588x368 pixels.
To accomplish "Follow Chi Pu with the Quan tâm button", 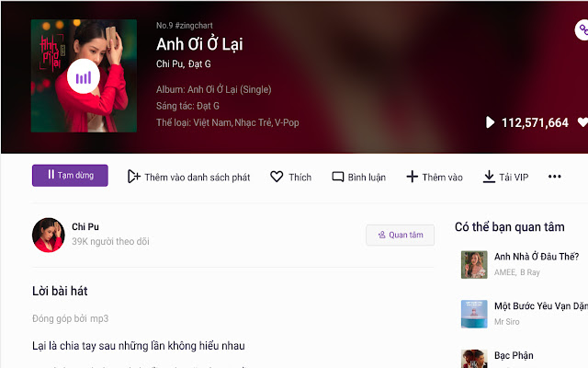I will (401, 236).
